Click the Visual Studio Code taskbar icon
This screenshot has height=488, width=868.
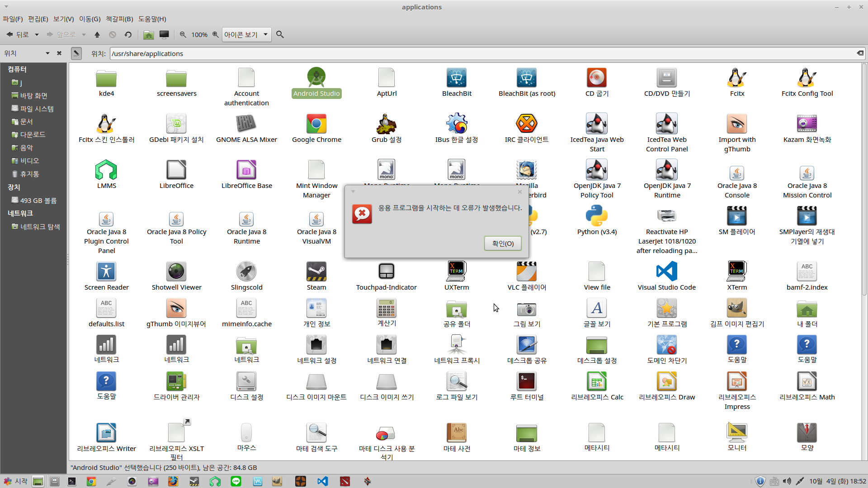(x=322, y=482)
